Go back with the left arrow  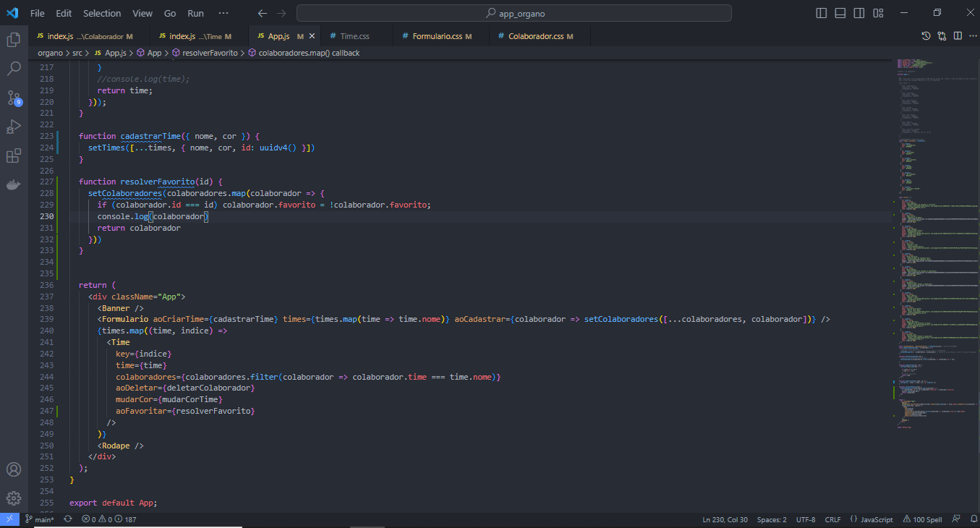263,13
